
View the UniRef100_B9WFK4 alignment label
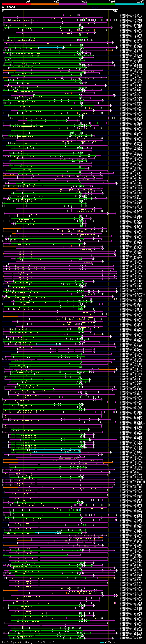131,422
